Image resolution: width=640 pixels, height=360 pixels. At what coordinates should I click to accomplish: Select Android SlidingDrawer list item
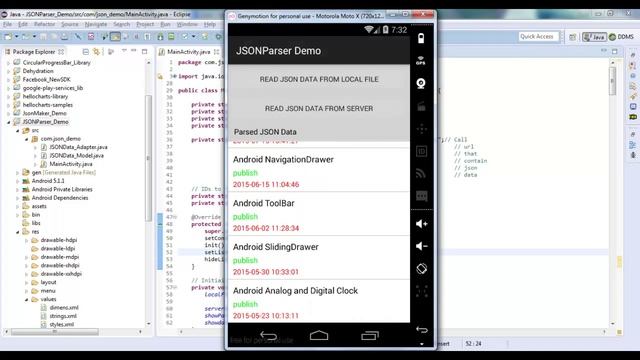pyautogui.click(x=319, y=258)
